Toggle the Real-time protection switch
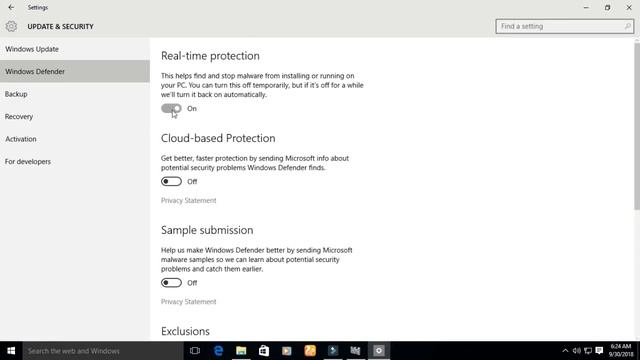 pos(171,109)
